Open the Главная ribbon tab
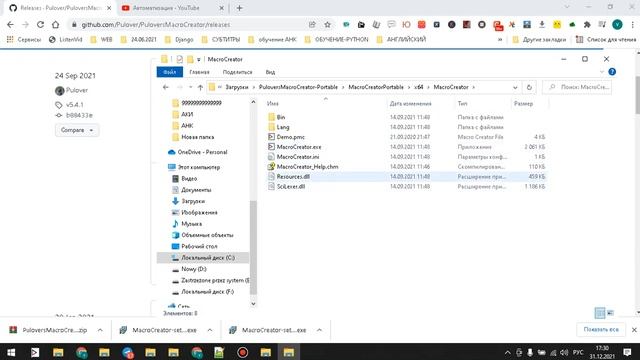Viewport: 640px width, 360px height. coord(199,72)
